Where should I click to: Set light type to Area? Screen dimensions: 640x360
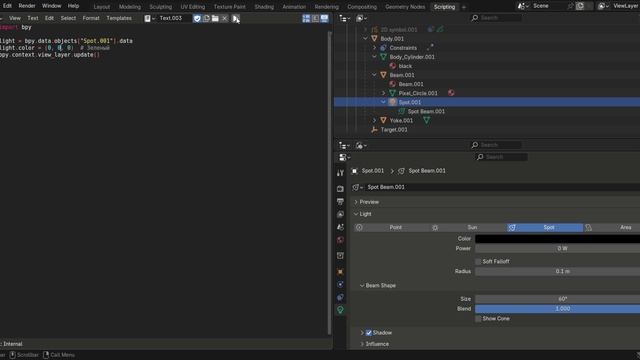point(612,227)
